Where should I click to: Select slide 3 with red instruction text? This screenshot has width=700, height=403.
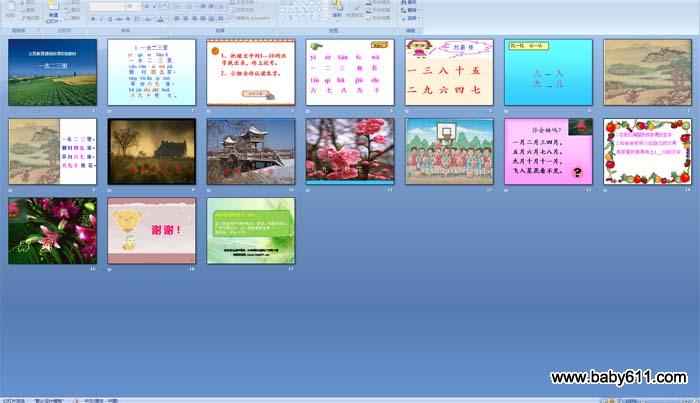pyautogui.click(x=251, y=72)
